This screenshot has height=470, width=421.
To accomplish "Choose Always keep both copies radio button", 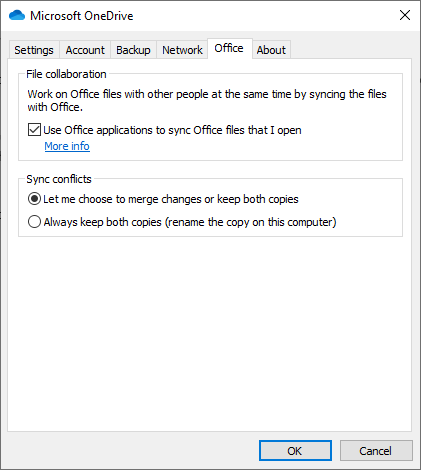I will pos(34,222).
